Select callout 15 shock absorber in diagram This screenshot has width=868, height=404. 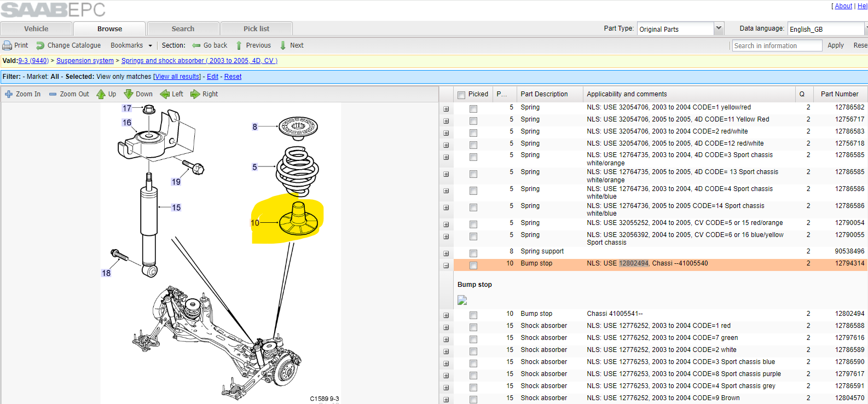pyautogui.click(x=176, y=207)
